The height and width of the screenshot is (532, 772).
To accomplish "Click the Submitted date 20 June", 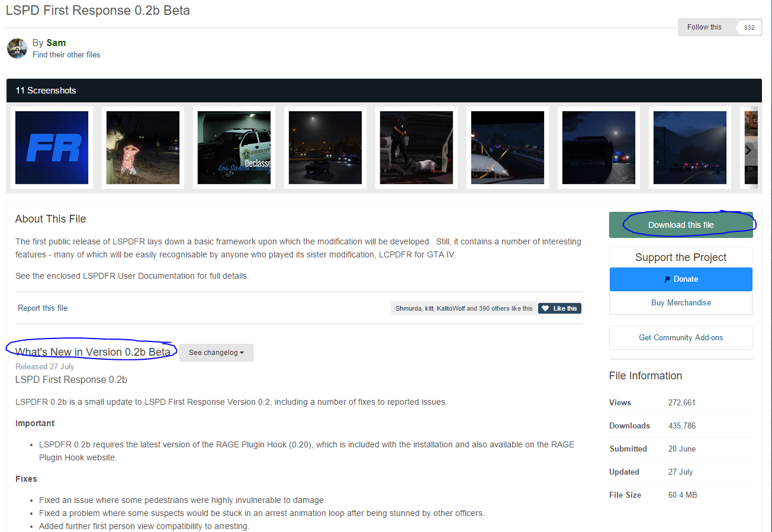I will tap(682, 449).
